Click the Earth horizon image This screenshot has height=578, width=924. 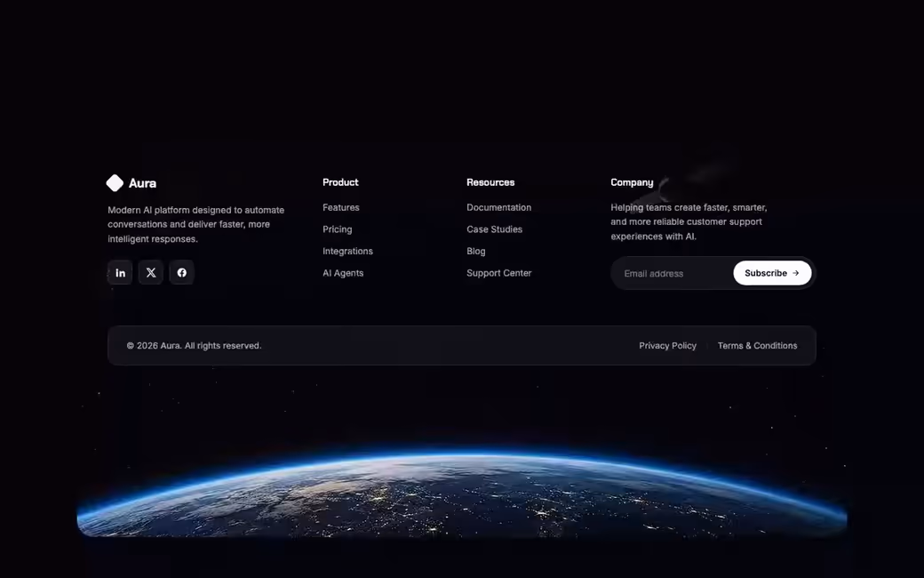click(462, 493)
